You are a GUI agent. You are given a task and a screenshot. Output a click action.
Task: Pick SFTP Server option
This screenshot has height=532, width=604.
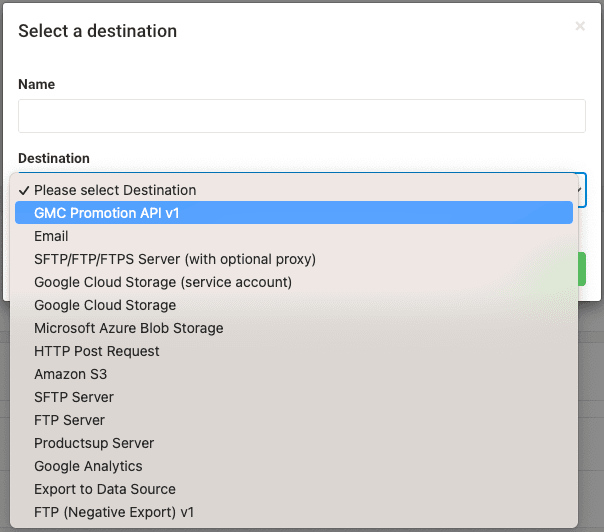[x=294, y=397]
